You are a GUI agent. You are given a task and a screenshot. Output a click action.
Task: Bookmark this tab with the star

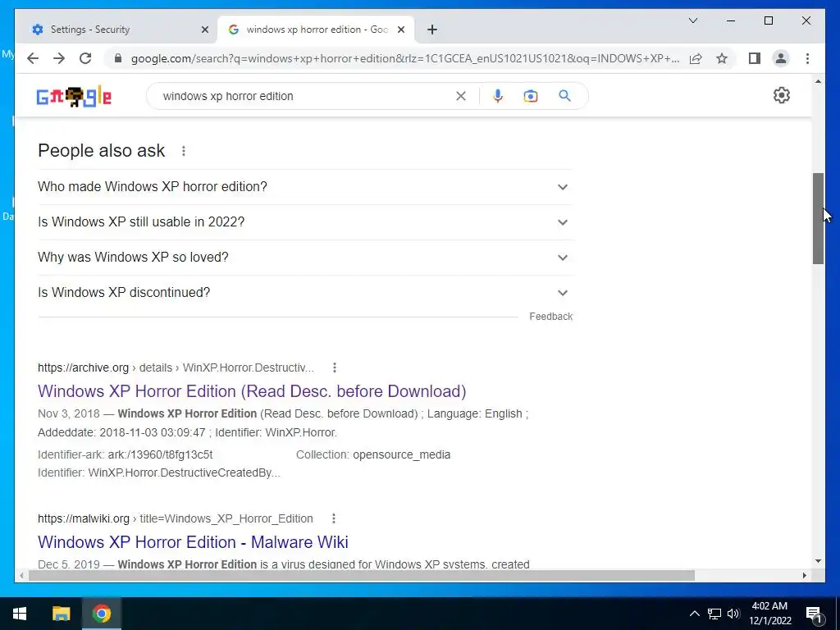[x=722, y=58]
